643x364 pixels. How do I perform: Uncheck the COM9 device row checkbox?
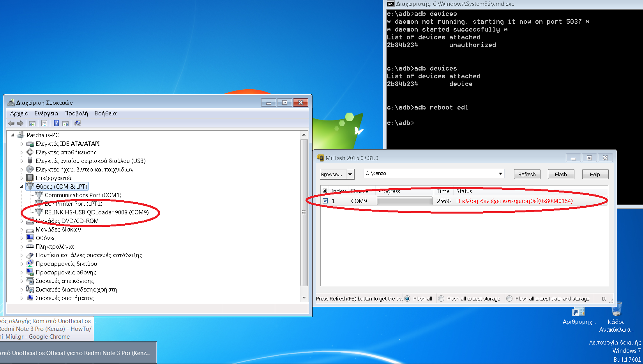coord(325,201)
